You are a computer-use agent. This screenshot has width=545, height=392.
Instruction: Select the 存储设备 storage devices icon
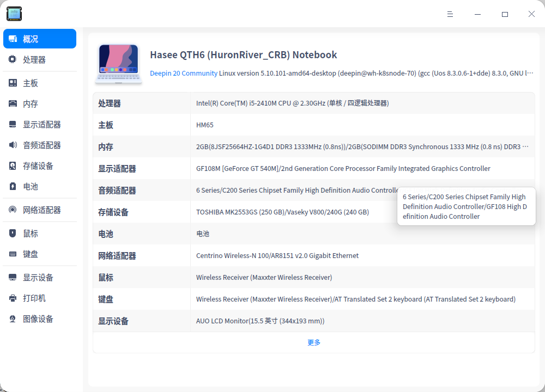(x=12, y=166)
